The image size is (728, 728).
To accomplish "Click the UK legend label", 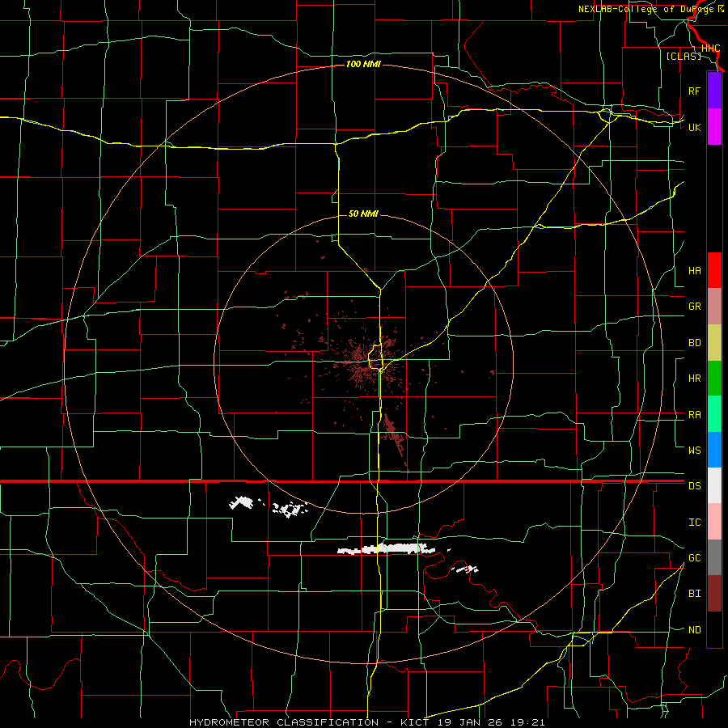I will 694,127.
